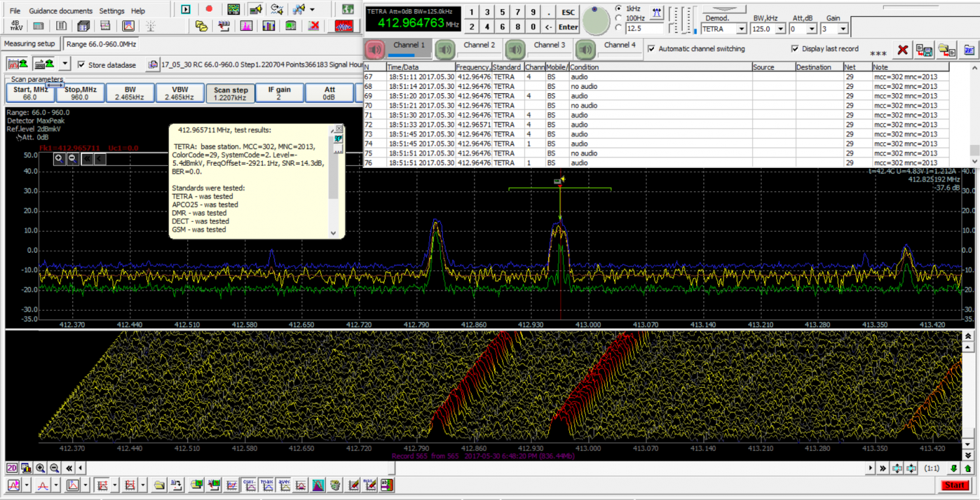Open the Gain dropdown list
This screenshot has width=980, height=500.
(843, 29)
